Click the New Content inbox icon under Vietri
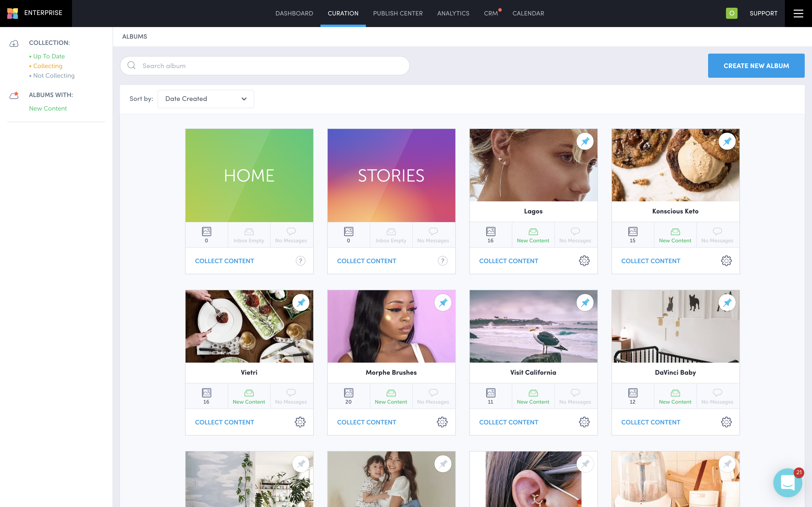 pyautogui.click(x=249, y=392)
